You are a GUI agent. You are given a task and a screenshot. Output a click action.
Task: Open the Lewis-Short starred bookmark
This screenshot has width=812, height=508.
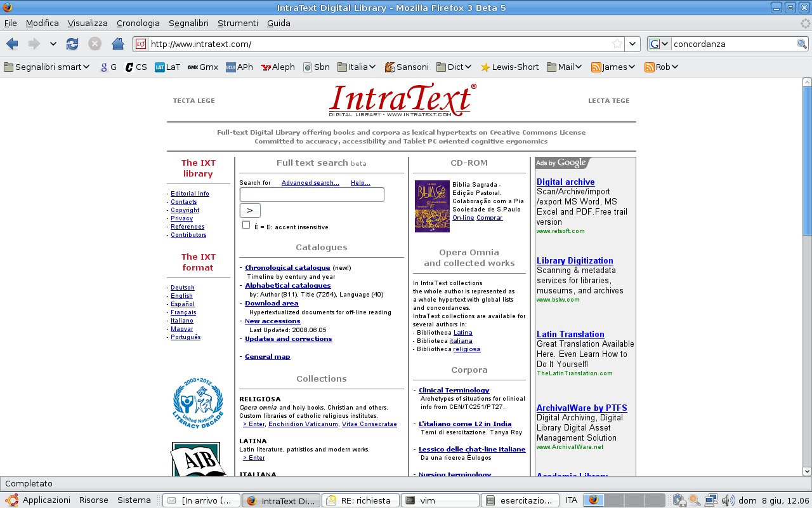(x=510, y=67)
